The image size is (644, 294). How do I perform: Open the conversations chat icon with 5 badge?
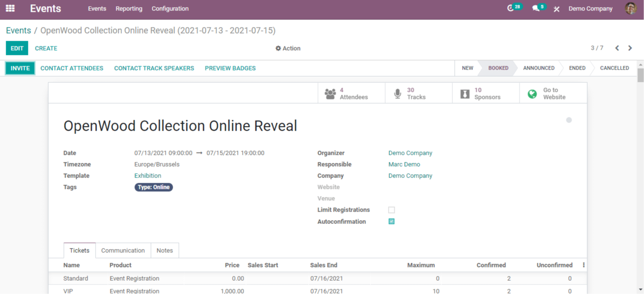[x=538, y=8]
